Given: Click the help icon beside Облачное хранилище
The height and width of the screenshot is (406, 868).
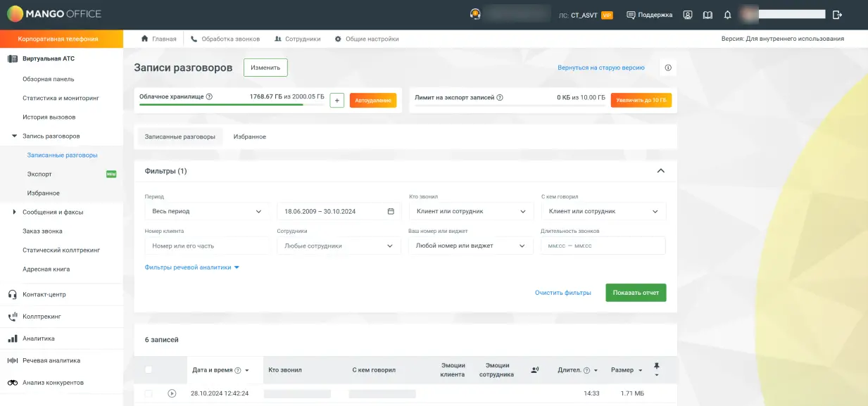Looking at the screenshot, I should [209, 97].
